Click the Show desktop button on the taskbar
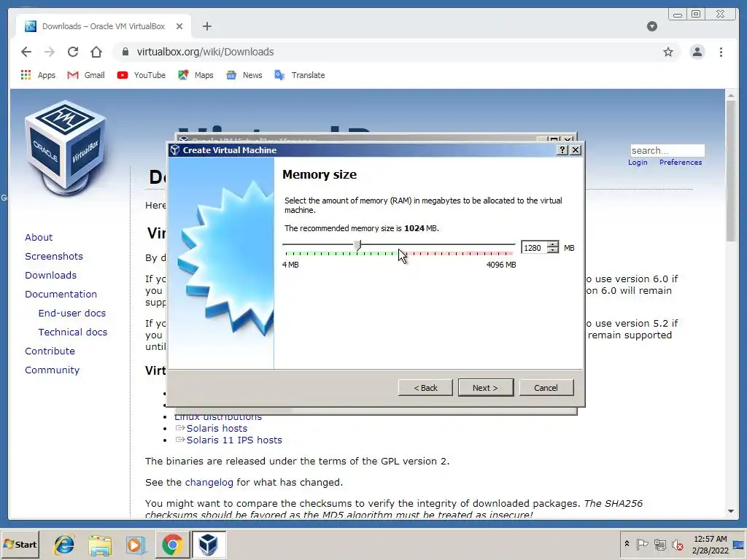Viewport: 747px width, 560px height. pos(739,544)
